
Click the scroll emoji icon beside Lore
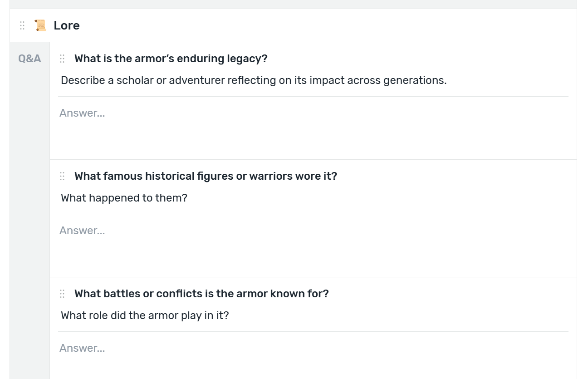[40, 25]
